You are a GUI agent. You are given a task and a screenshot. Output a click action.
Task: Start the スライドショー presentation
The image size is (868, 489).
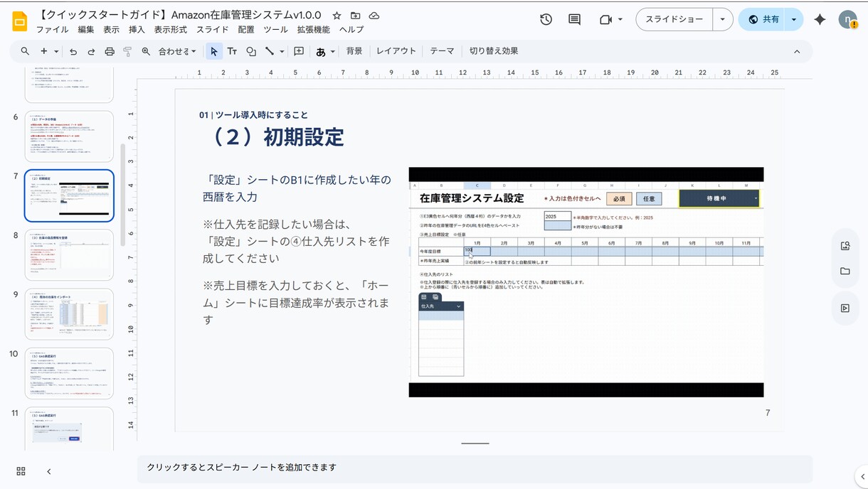(674, 20)
